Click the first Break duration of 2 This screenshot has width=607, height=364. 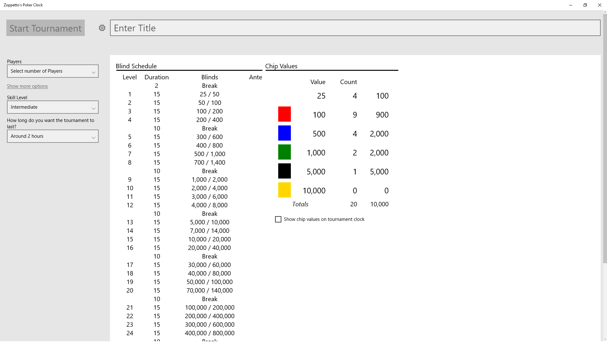(156, 86)
